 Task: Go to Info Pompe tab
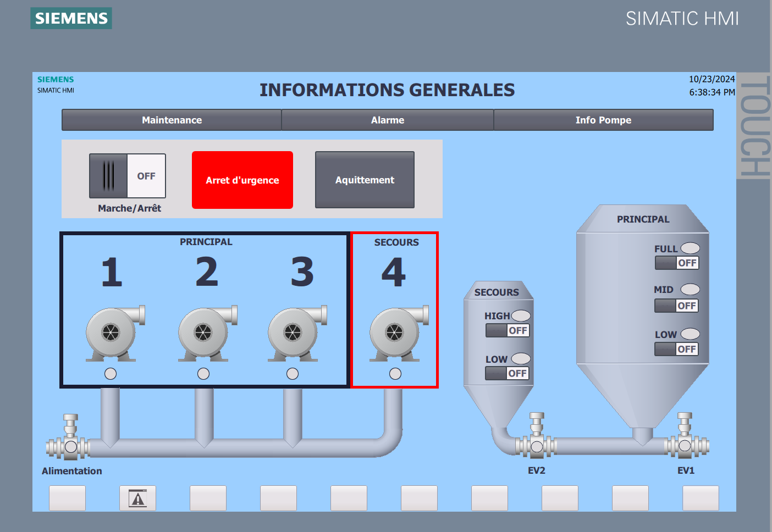click(603, 120)
